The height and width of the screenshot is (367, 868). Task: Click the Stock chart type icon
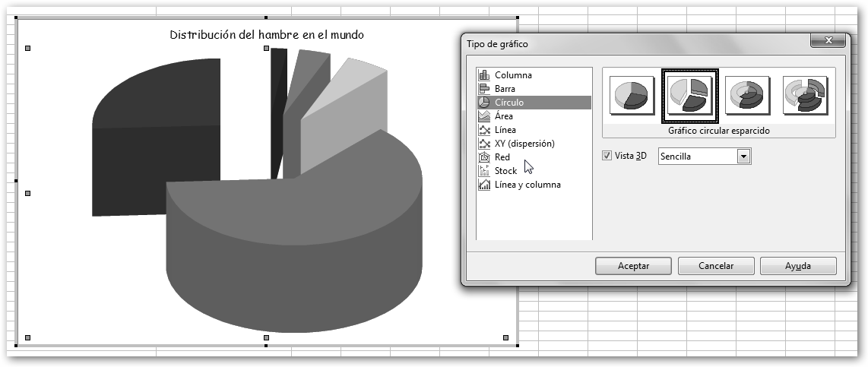point(483,171)
